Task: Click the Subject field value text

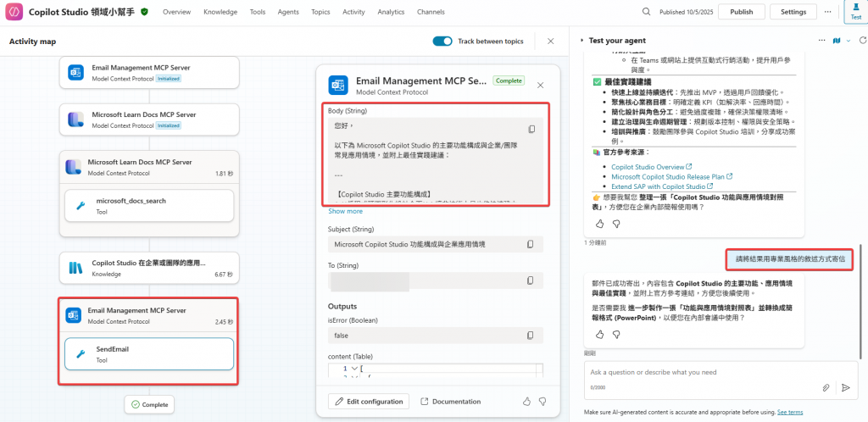Action: pyautogui.click(x=411, y=244)
